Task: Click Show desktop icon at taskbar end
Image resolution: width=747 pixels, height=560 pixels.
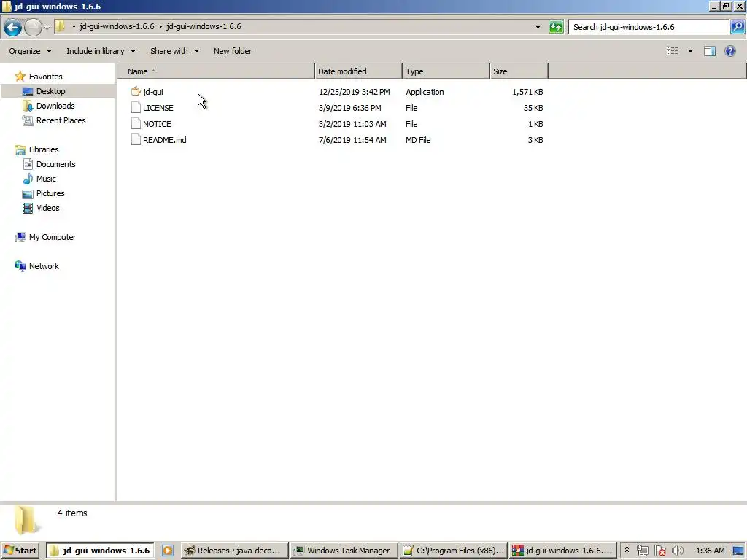Action: pyautogui.click(x=738, y=551)
